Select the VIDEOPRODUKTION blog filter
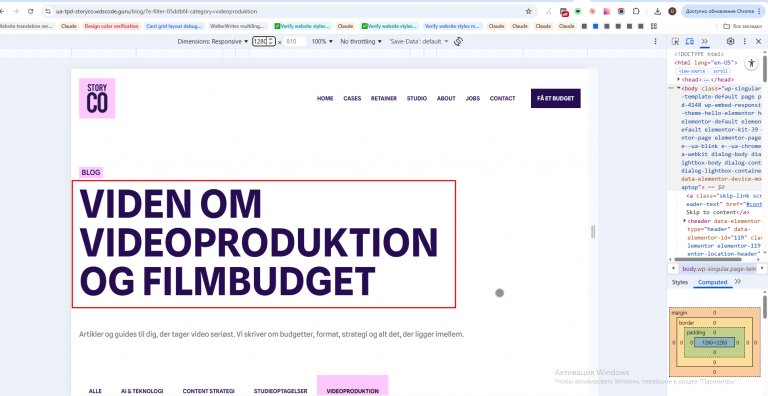 point(353,386)
